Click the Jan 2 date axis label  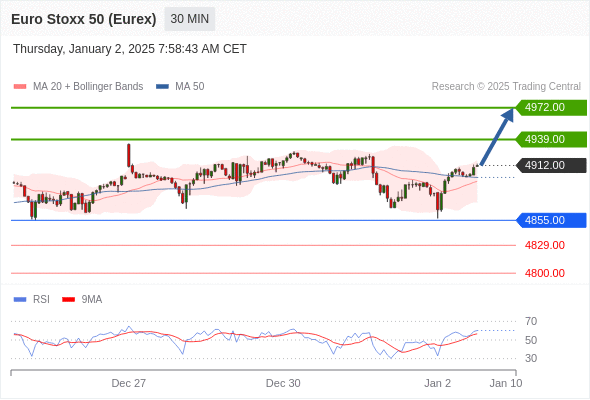coord(437,383)
